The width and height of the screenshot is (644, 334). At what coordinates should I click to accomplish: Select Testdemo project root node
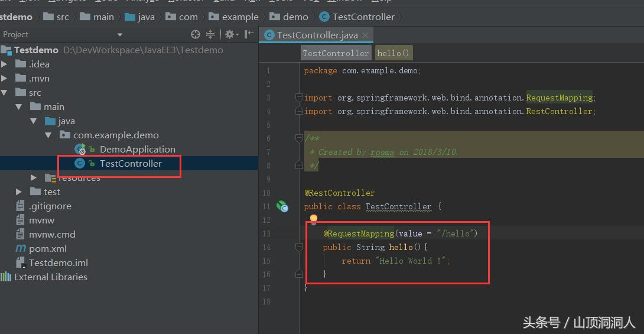coord(36,50)
